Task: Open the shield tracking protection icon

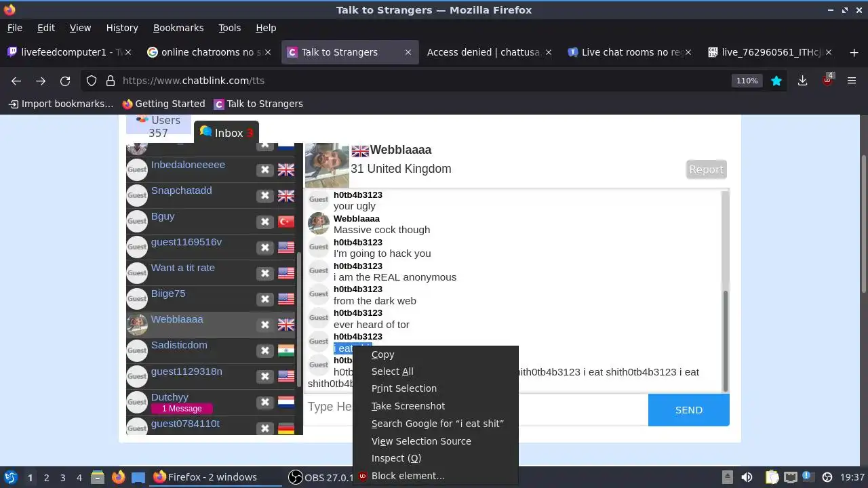Action: 92,81
